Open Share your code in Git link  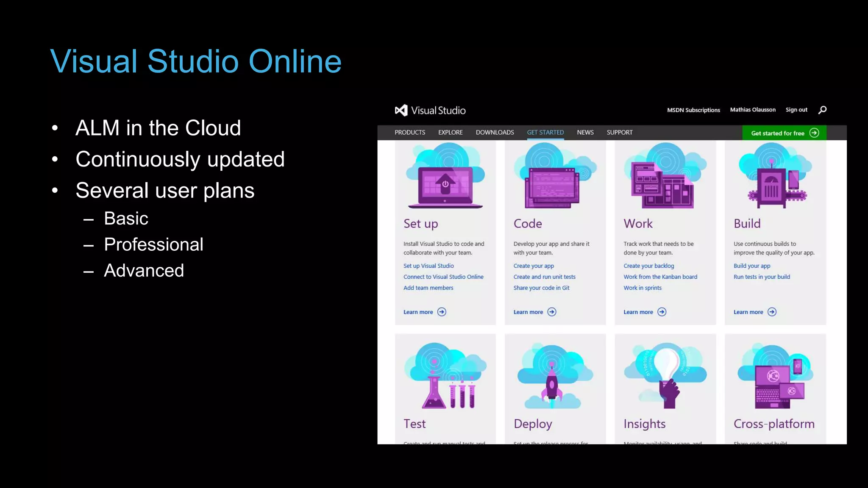(x=541, y=288)
